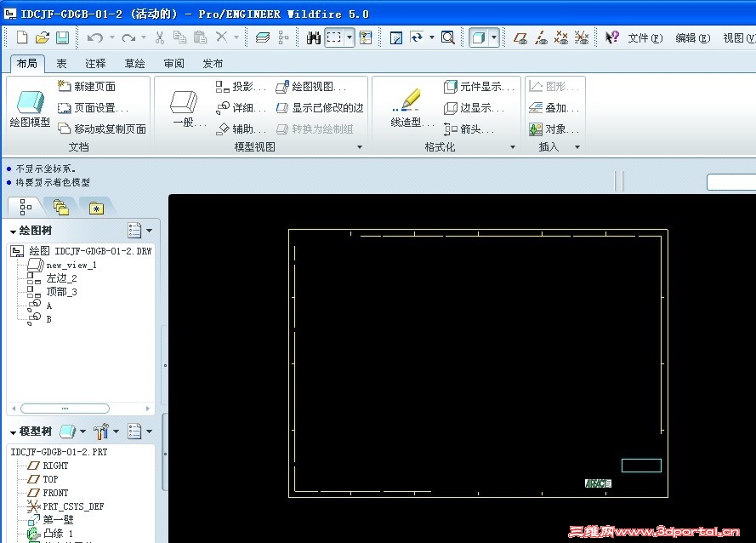Image resolution: width=756 pixels, height=543 pixels.
Task: Click the model tree show icon
Action: coord(68,431)
